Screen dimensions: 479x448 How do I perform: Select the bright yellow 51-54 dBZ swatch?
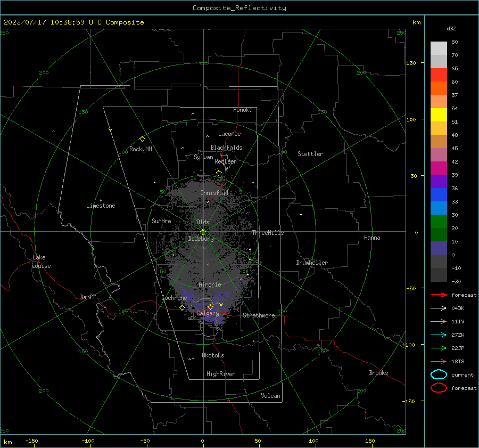pyautogui.click(x=439, y=115)
